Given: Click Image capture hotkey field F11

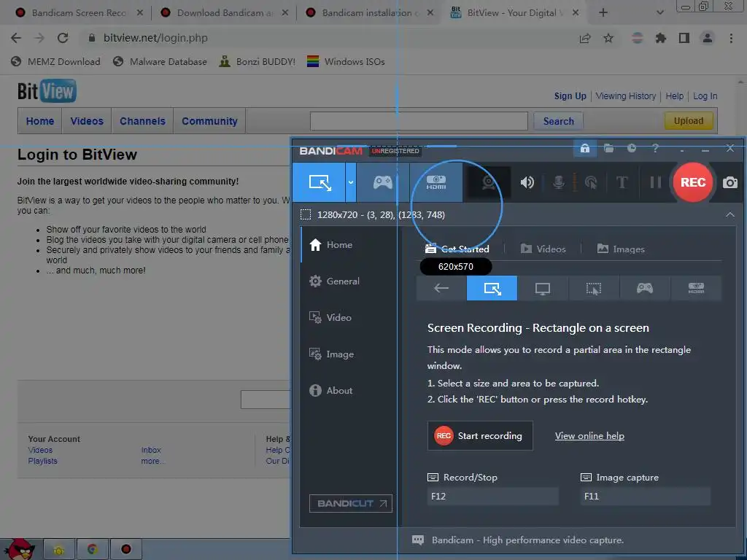Looking at the screenshot, I should [645, 496].
